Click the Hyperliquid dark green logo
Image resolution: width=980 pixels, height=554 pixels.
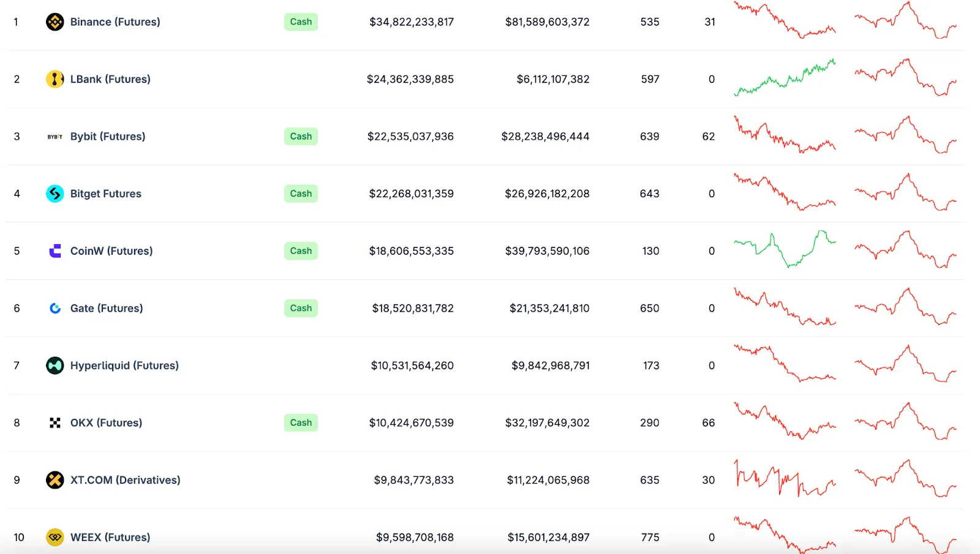55,365
